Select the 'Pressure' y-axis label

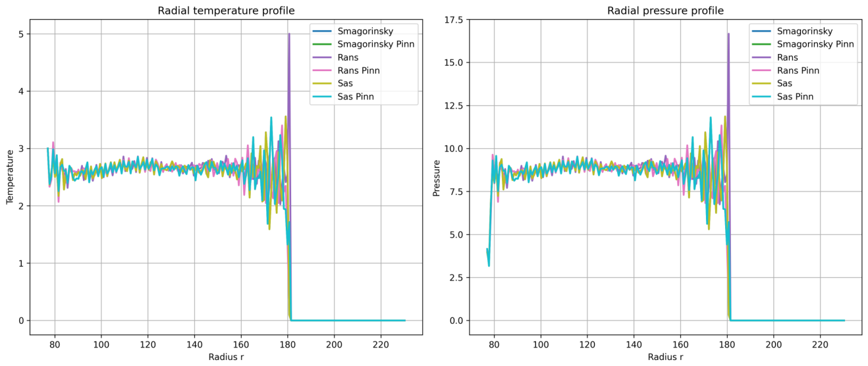(x=436, y=176)
